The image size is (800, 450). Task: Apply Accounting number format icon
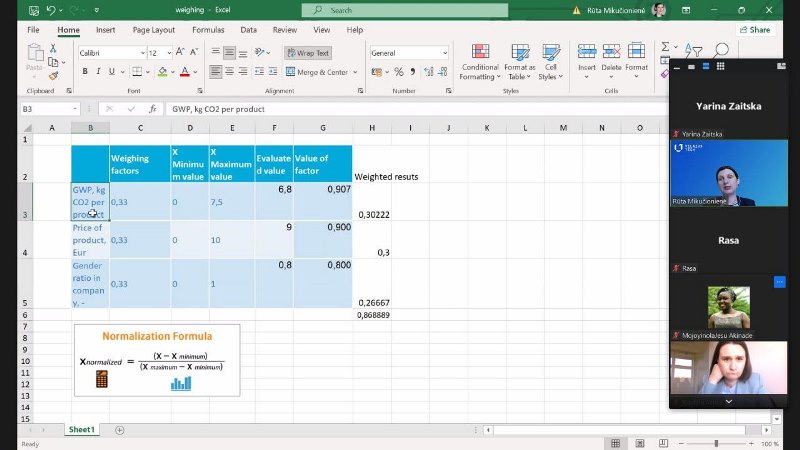[377, 72]
